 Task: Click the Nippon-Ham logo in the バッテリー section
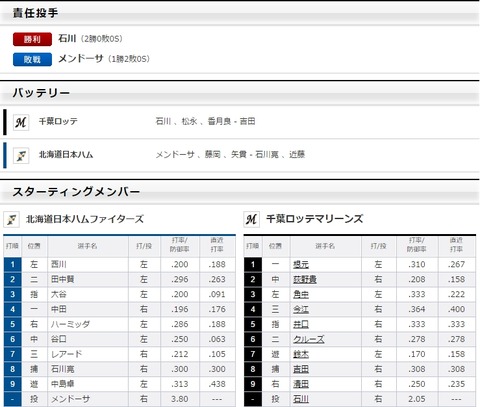point(21,155)
